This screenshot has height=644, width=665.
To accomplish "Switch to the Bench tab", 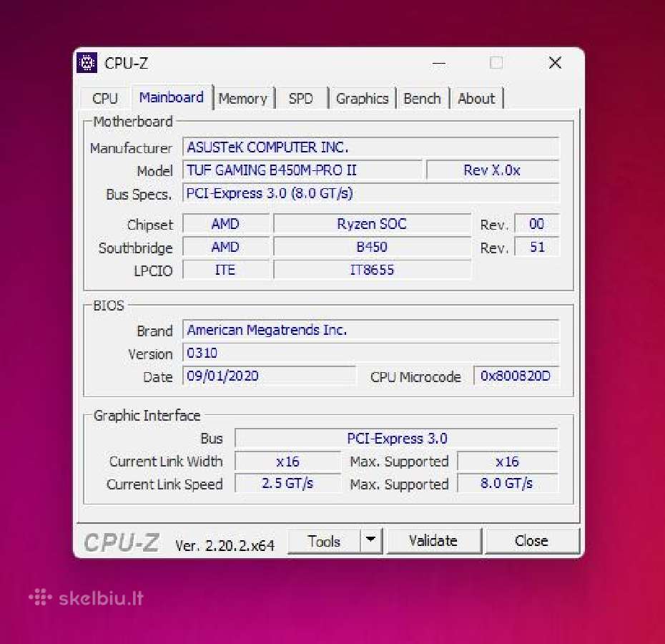I will click(x=422, y=99).
